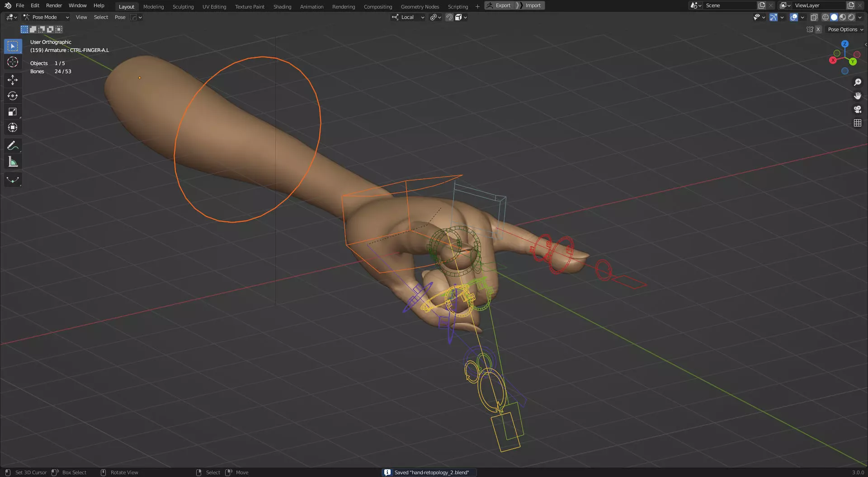Switch to rendered viewport shading
The width and height of the screenshot is (868, 477).
[x=851, y=17]
